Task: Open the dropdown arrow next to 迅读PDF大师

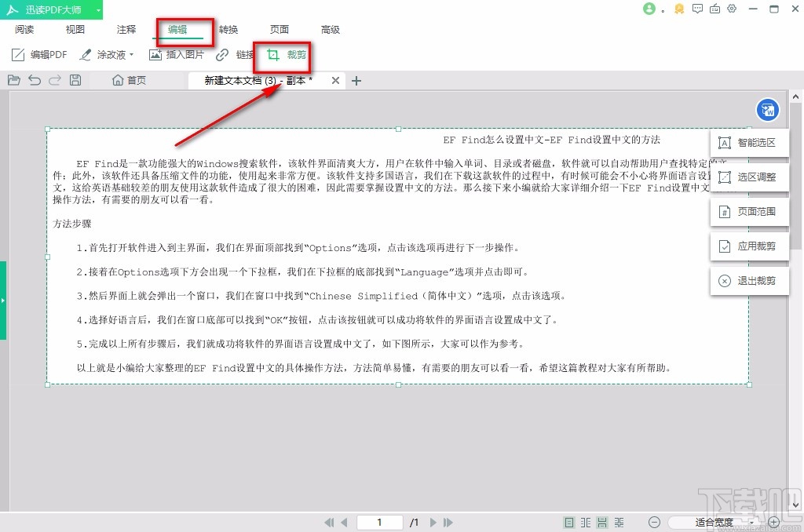Action: [98, 10]
